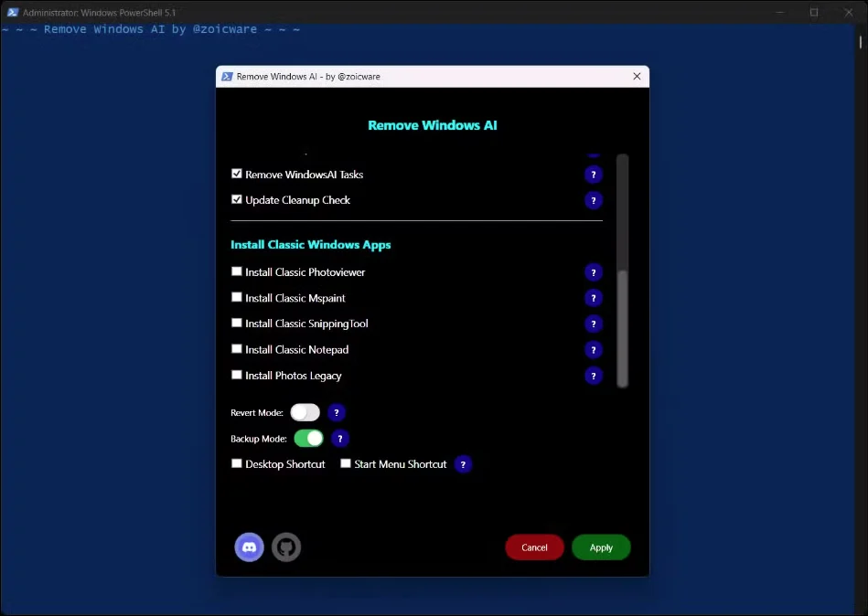Image resolution: width=868 pixels, height=616 pixels.
Task: Check the Start Menu Shortcut option
Action: pos(346,463)
